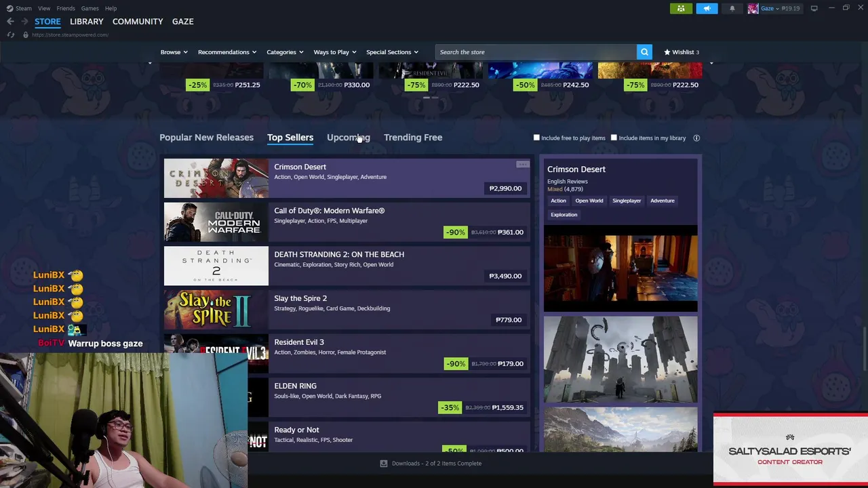This screenshot has height=488, width=868.
Task: Open the green friends activity icon
Action: click(x=681, y=8)
